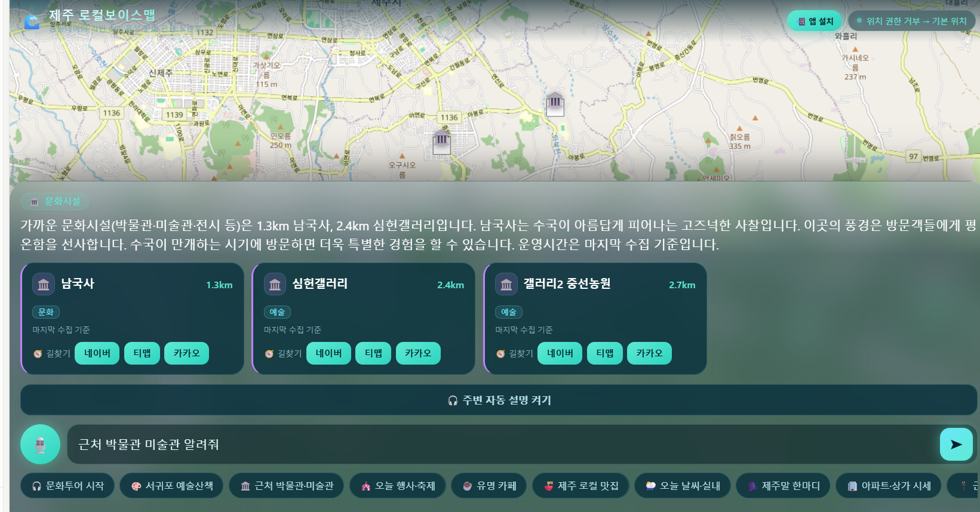The image size is (980, 512).
Task: Open 카카오 directions for 심헌갤러리
Action: pyautogui.click(x=418, y=353)
